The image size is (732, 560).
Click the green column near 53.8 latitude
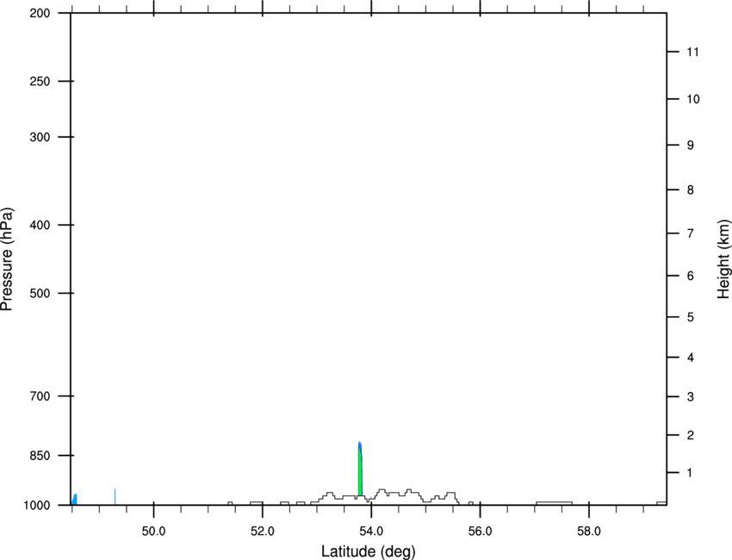(360, 472)
